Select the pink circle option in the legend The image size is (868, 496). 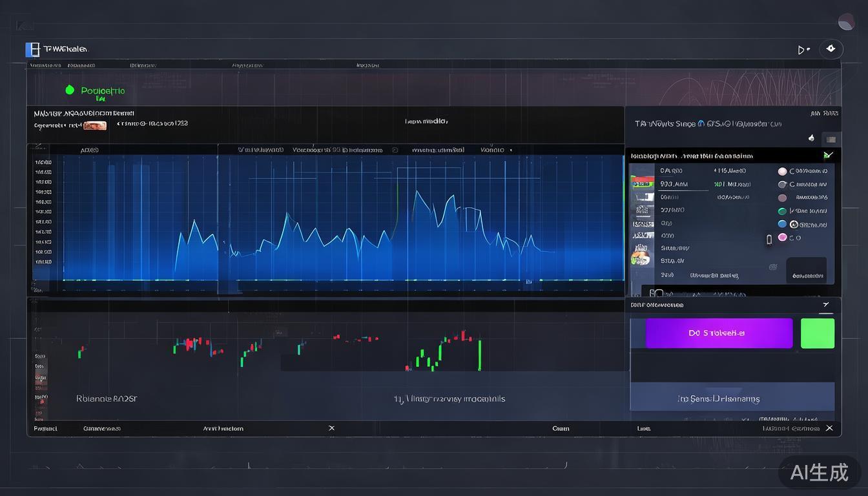[782, 238]
